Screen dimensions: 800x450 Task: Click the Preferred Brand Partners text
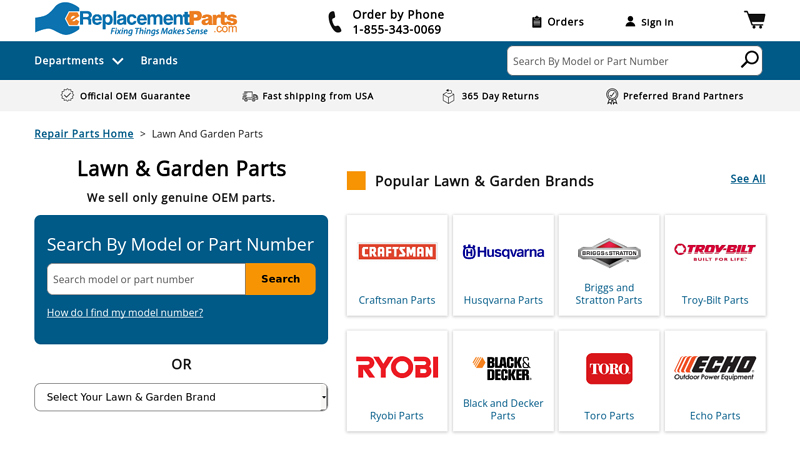pos(683,96)
